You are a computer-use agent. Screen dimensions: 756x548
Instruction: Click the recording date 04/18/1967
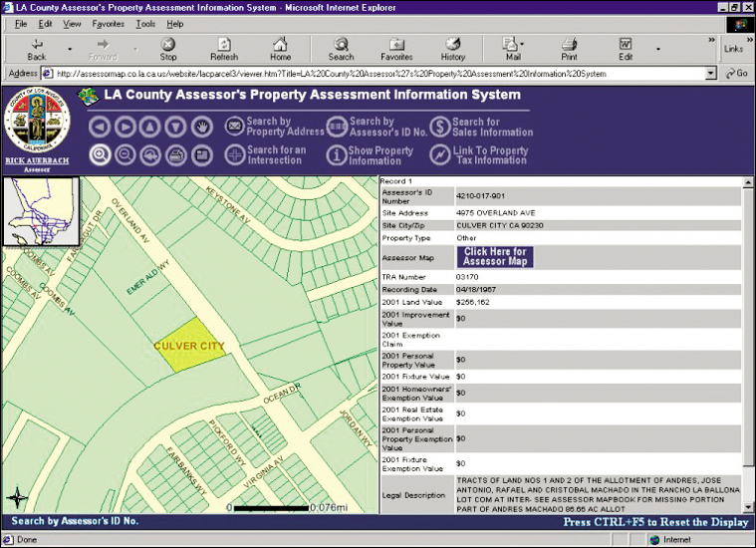[476, 289]
